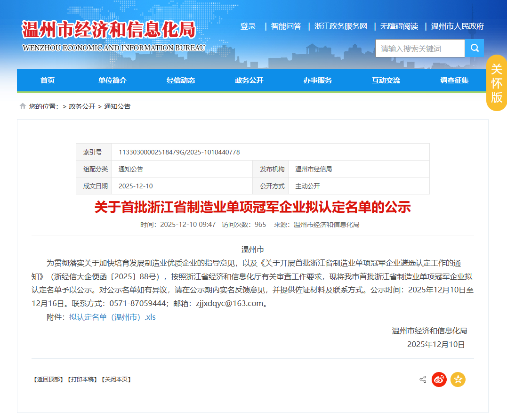Open the 互动交流 section
Image resolution: width=507 pixels, height=420 pixels.
pos(386,80)
